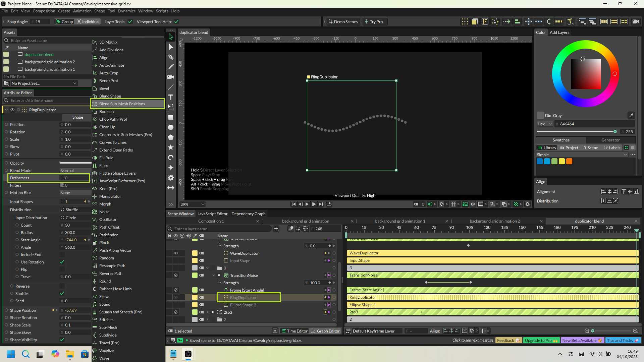The image size is (644, 362).
Task: Open the viewport zoom 39% dropdown
Action: tap(193, 204)
